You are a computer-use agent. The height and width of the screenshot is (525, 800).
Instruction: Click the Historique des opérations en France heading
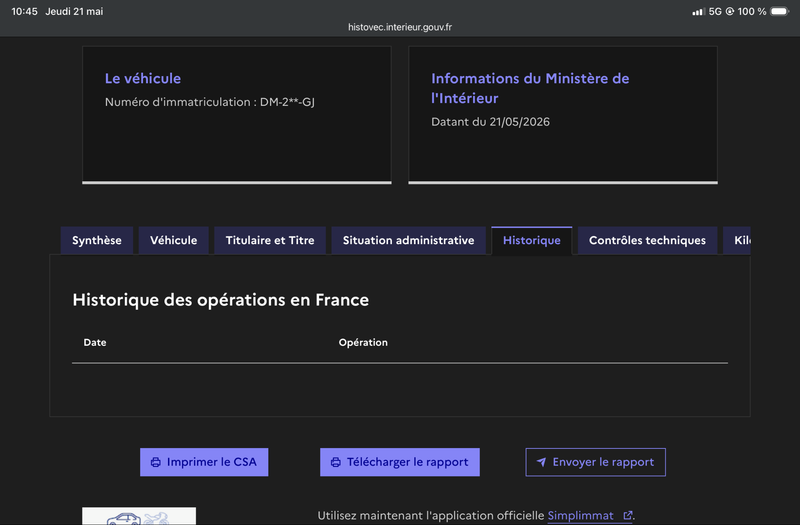coord(220,300)
